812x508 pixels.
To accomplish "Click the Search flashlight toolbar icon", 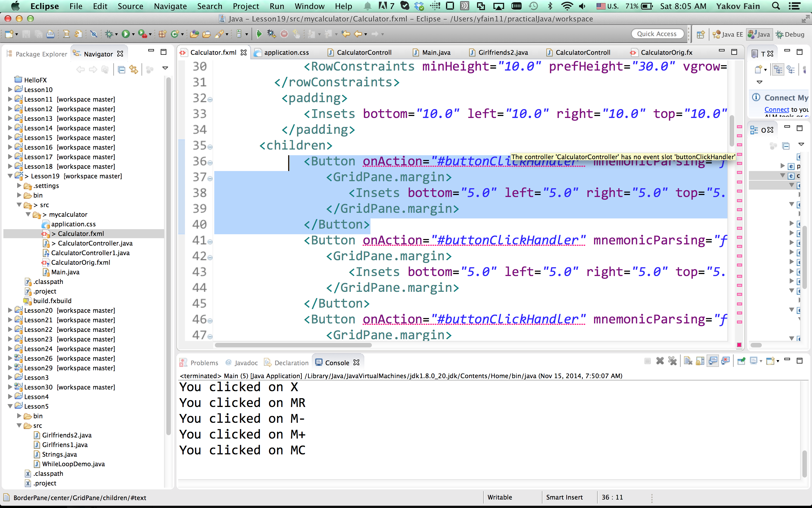I will click(219, 34).
